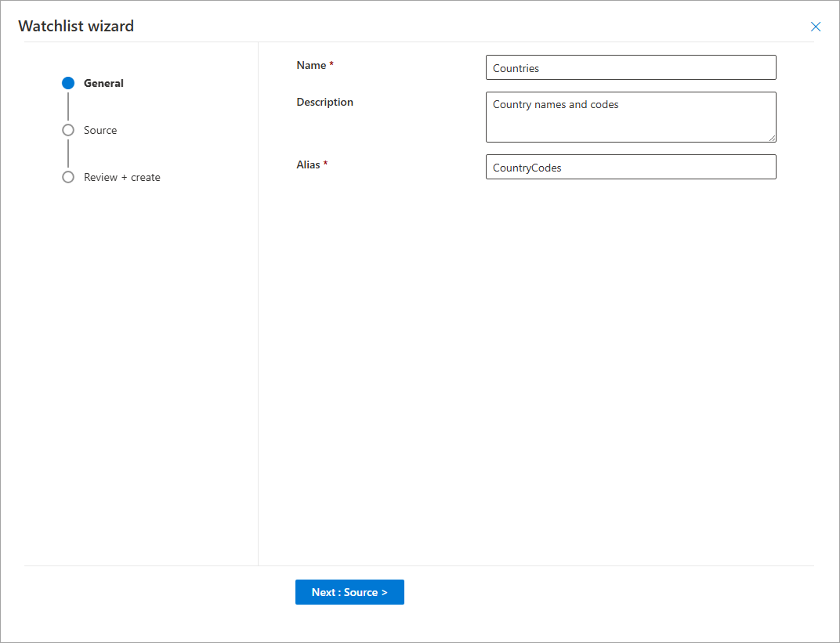Click the blue dot marking the active step
Image resolution: width=840 pixels, height=643 pixels.
[x=68, y=83]
